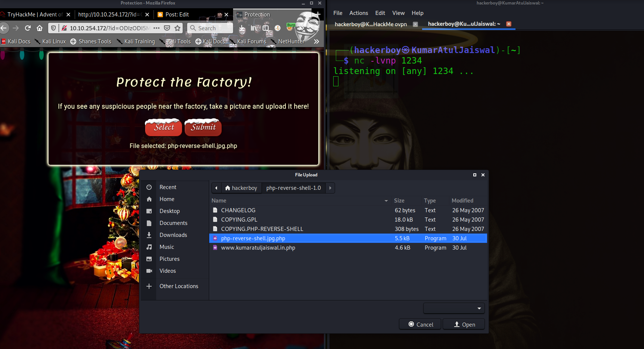Open page actions three-dot menu
644x349 pixels.
(x=157, y=28)
